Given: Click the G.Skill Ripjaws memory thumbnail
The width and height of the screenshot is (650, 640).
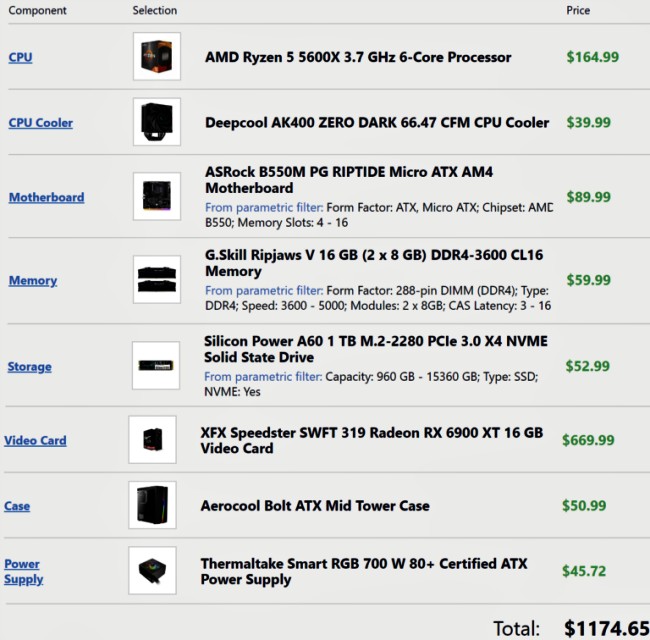Looking at the screenshot, I should pos(157,279).
